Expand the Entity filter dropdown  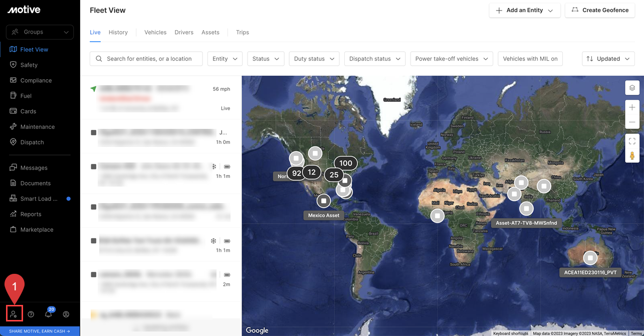225,59
